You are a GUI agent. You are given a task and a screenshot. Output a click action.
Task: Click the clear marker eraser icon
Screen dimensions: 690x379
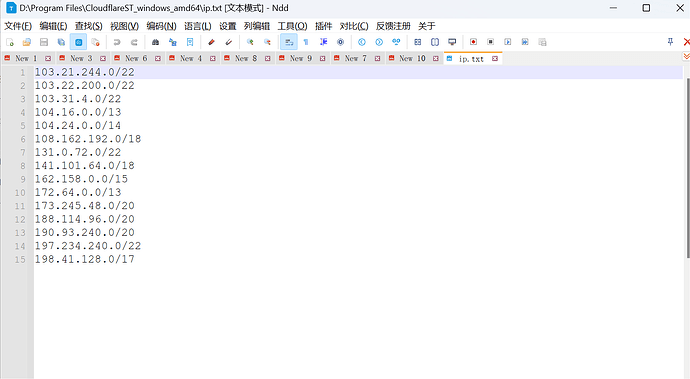coord(228,42)
